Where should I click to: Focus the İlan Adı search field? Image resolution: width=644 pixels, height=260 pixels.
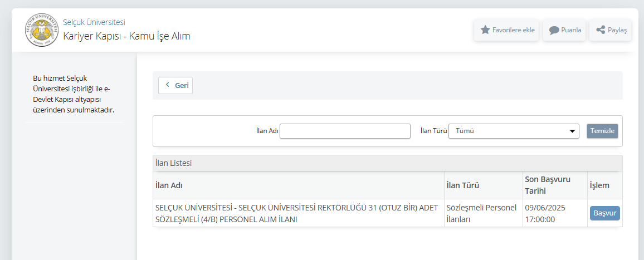(x=345, y=131)
